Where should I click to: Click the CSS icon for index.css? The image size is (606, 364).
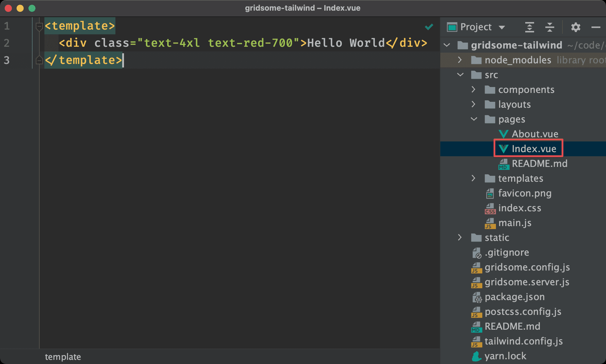point(488,209)
